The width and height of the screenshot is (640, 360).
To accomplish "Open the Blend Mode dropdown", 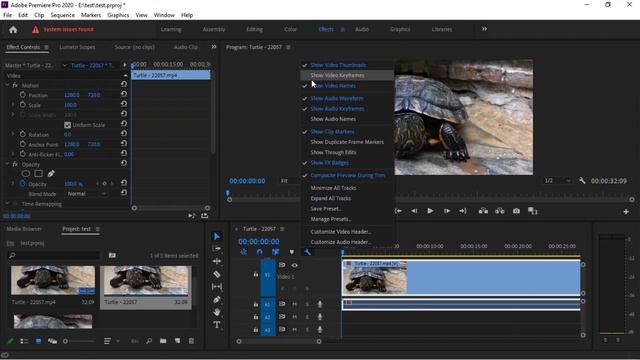I will click(x=87, y=194).
